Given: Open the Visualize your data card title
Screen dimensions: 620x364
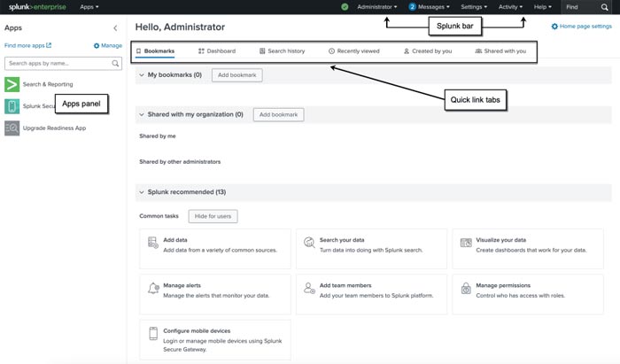Looking at the screenshot, I should click(x=501, y=240).
